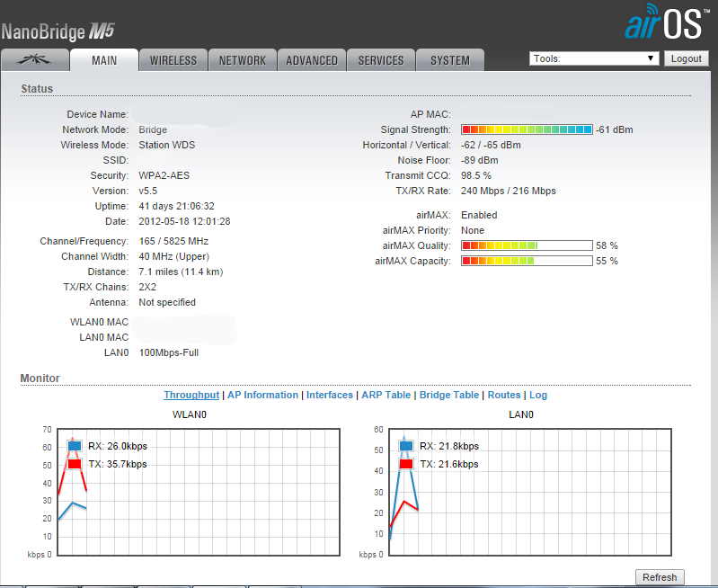Click the Noise Floor value -89 dBm
The width and height of the screenshot is (718, 588).
(x=480, y=160)
